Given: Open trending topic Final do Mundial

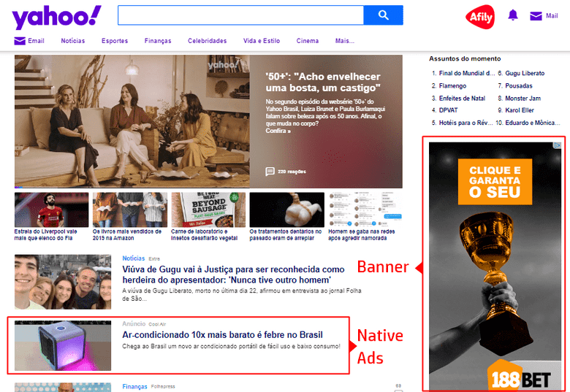Looking at the screenshot, I should click(467, 73).
